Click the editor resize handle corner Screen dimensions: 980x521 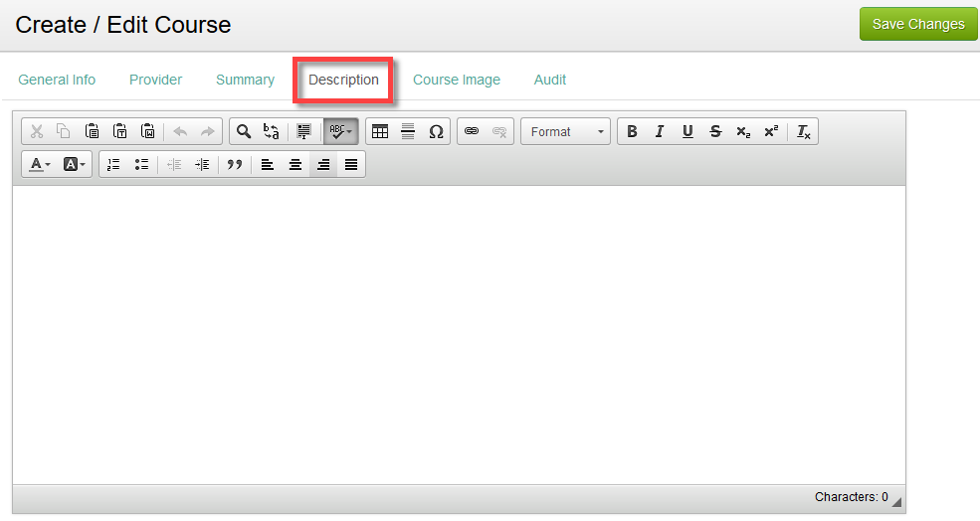tap(896, 501)
